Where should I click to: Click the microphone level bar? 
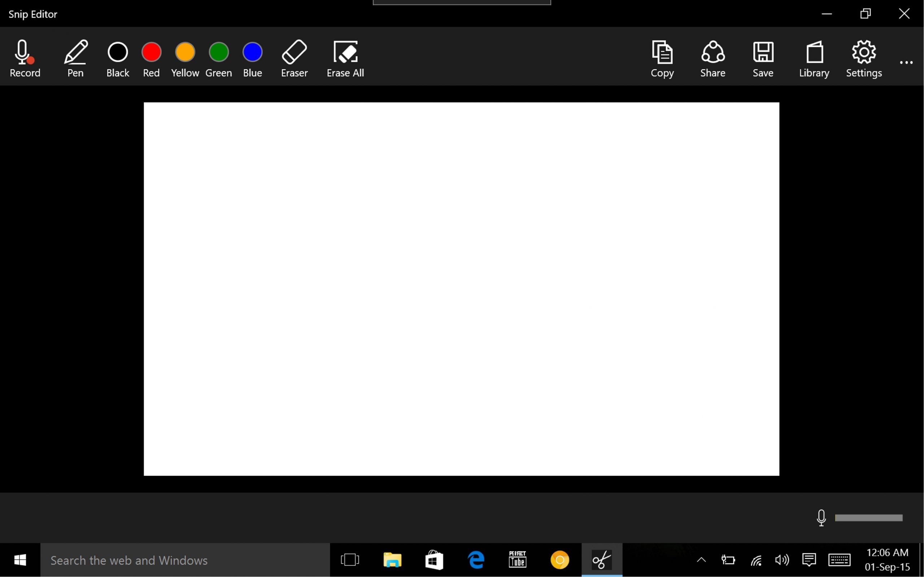pyautogui.click(x=869, y=518)
